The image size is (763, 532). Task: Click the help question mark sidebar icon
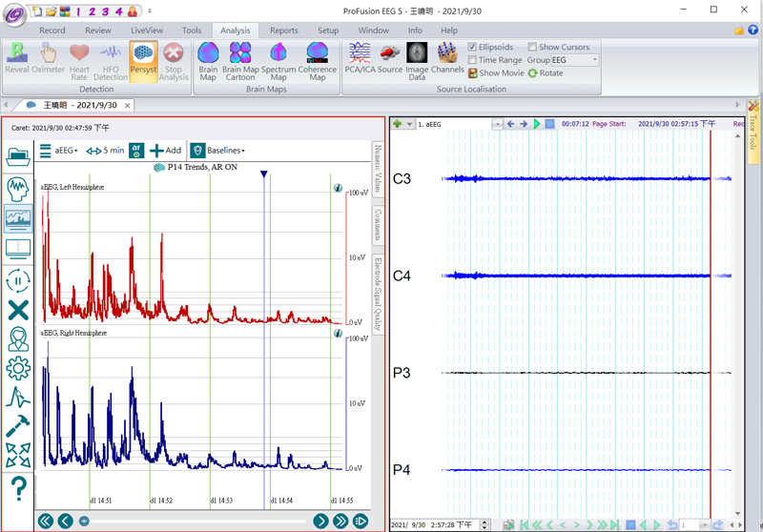18,489
